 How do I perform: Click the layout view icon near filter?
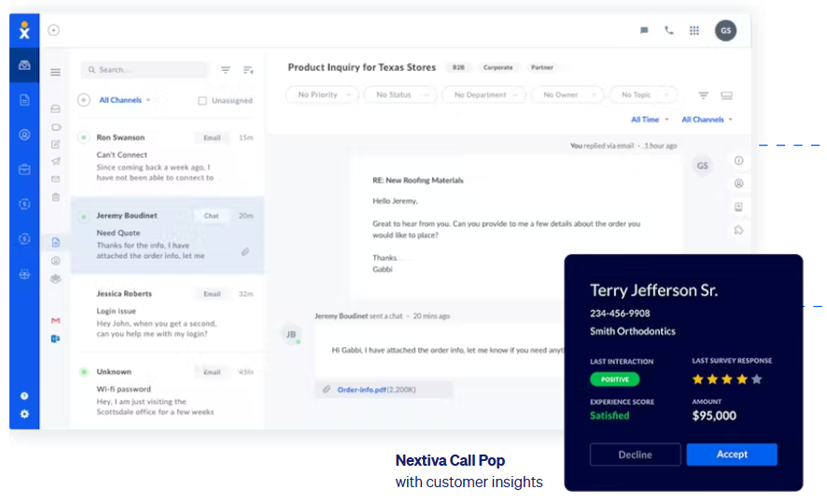(727, 95)
